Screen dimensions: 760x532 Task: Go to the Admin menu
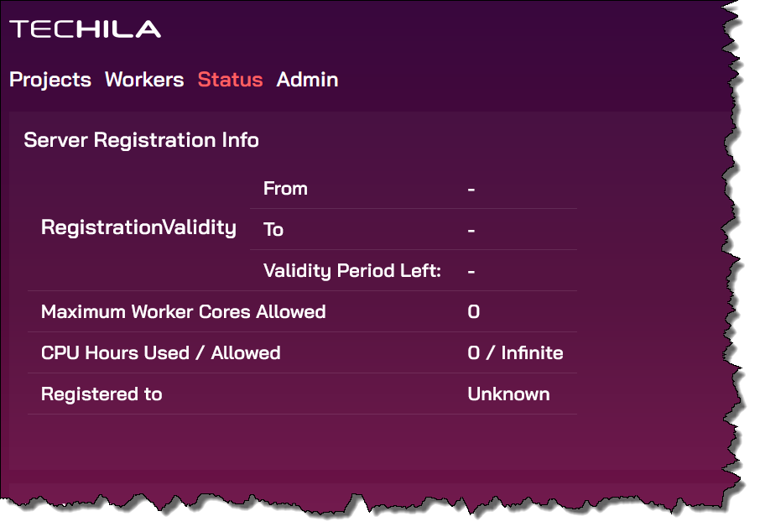tap(307, 80)
